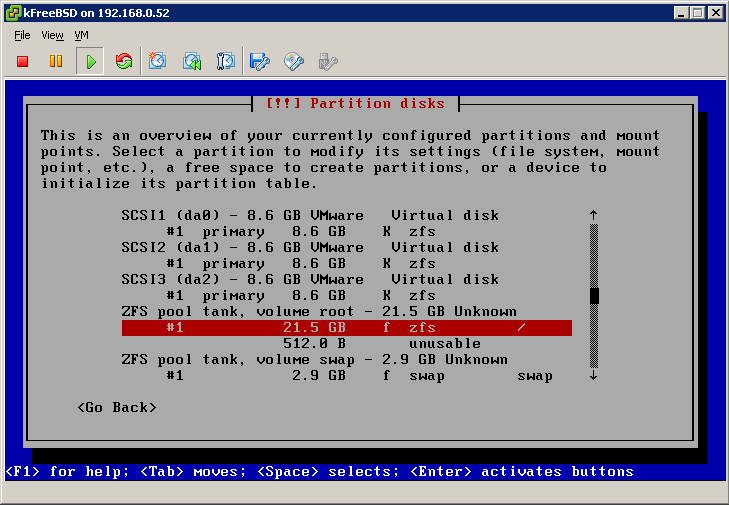This screenshot has width=729, height=505.
Task: Click the Reset VM icon
Action: (124, 61)
